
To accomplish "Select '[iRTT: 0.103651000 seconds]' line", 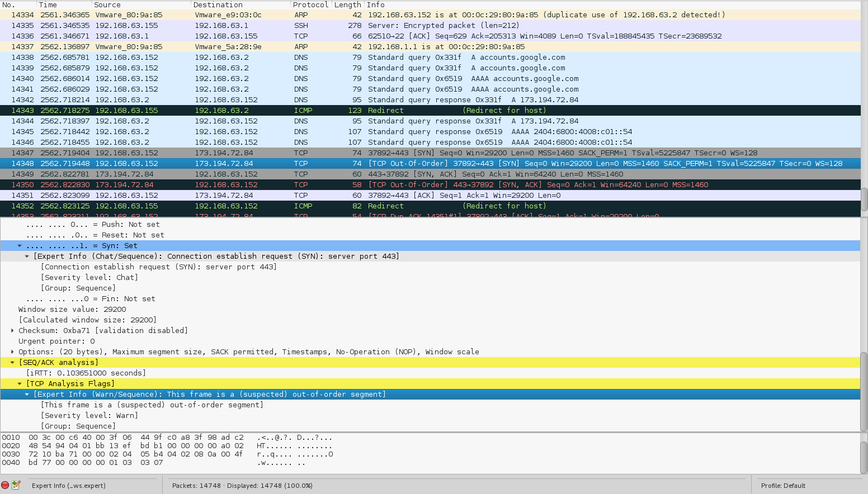I will click(x=86, y=373).
